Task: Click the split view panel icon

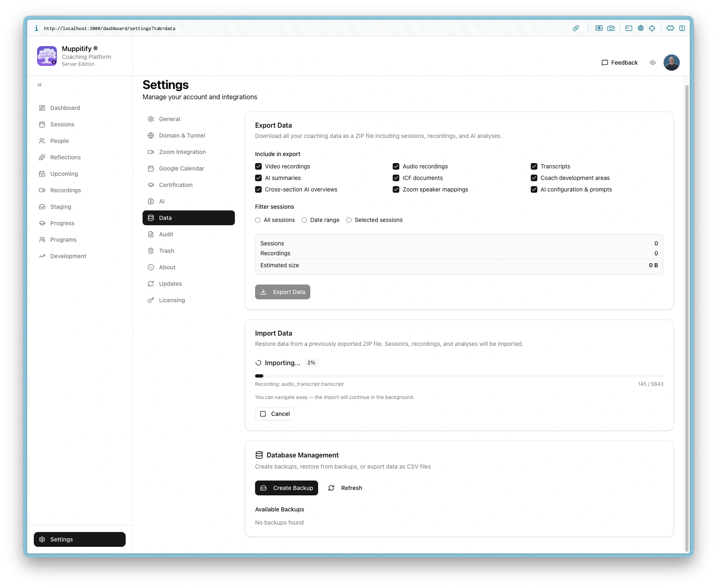Action: pyautogui.click(x=682, y=28)
